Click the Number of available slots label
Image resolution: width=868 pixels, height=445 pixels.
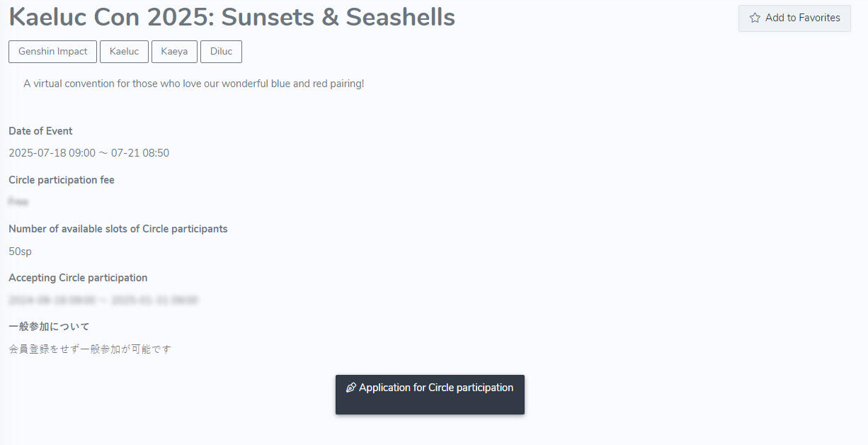[x=118, y=229]
